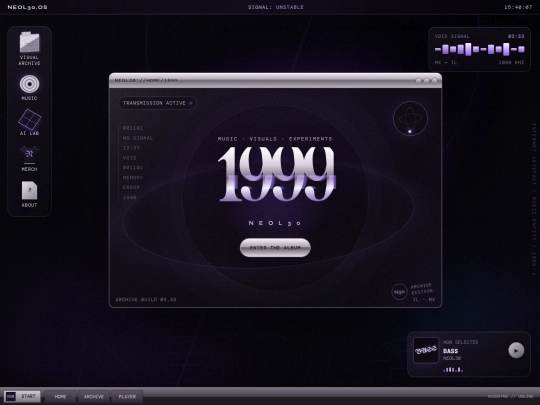Click the BASS track title

450,351
